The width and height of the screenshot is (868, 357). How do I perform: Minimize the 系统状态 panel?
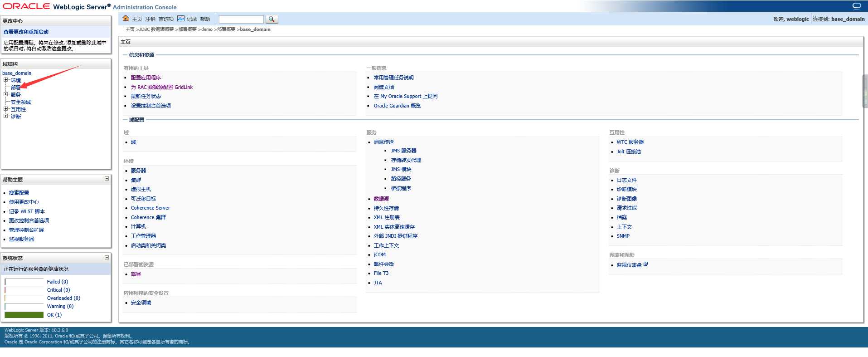click(x=107, y=257)
